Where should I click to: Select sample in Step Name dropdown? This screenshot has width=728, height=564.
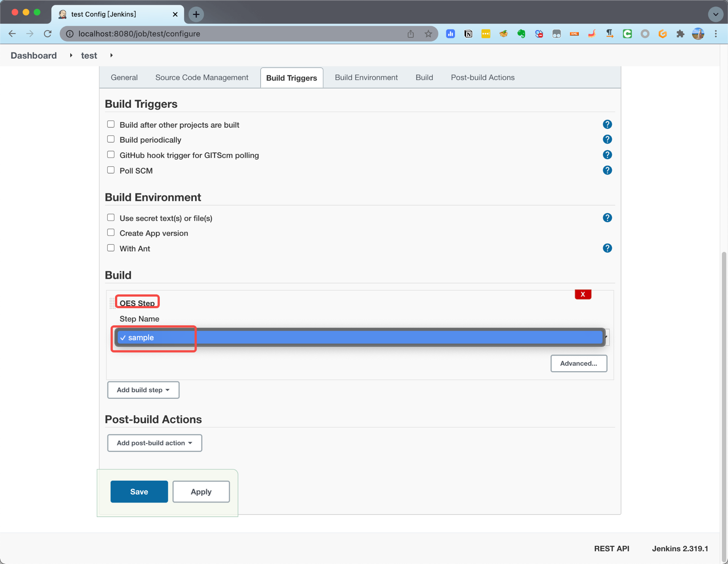click(x=141, y=338)
